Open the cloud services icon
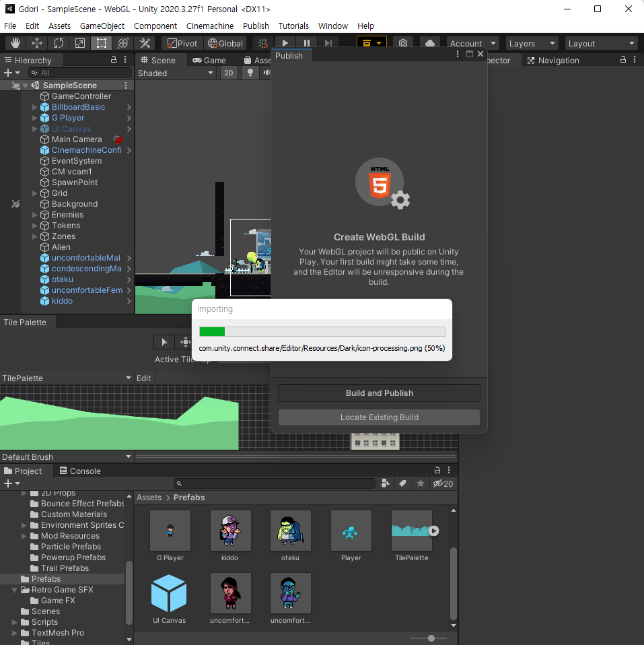This screenshot has height=645, width=644. click(x=430, y=43)
